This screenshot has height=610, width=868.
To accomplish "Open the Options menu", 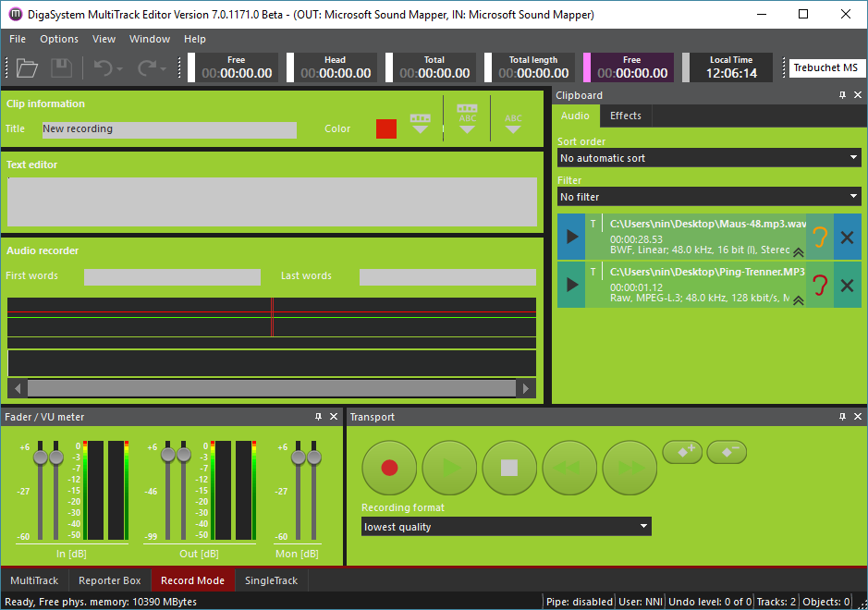I will point(59,39).
